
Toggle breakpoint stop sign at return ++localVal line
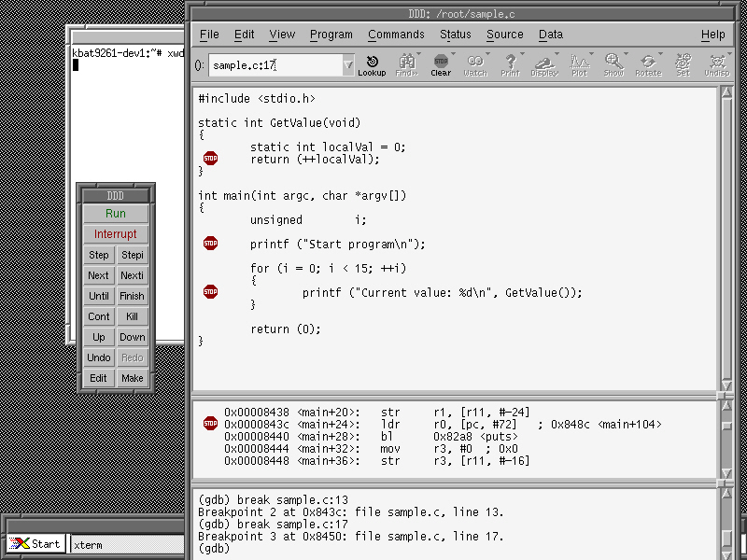(210, 159)
